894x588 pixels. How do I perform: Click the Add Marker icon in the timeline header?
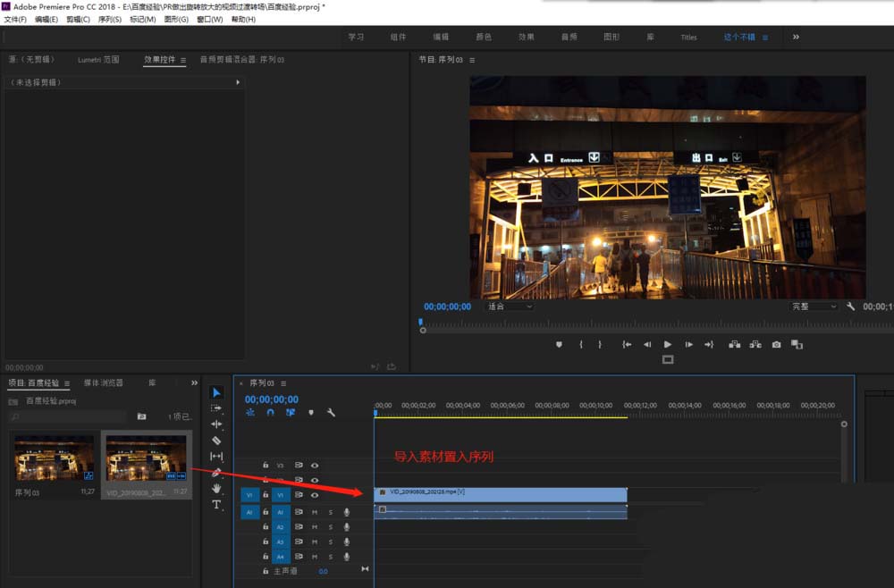(310, 413)
